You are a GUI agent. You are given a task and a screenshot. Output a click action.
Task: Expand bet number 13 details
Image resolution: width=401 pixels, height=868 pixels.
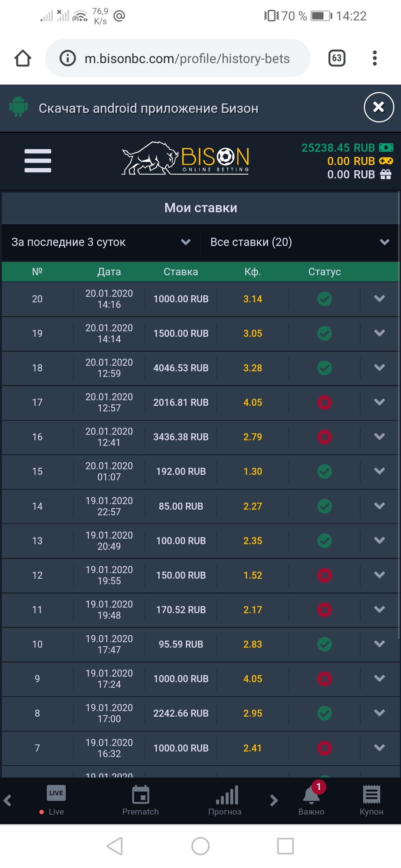point(379,540)
